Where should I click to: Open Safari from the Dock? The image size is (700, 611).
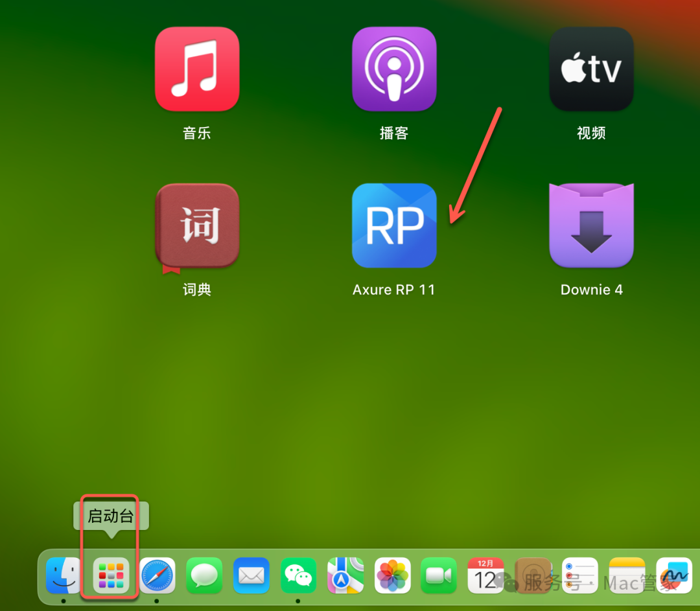click(157, 575)
